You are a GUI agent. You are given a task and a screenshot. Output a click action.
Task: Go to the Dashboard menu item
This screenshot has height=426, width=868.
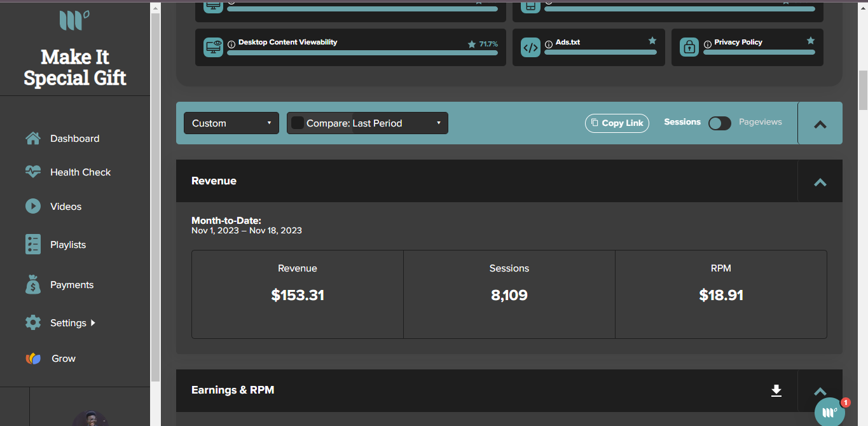(x=75, y=139)
